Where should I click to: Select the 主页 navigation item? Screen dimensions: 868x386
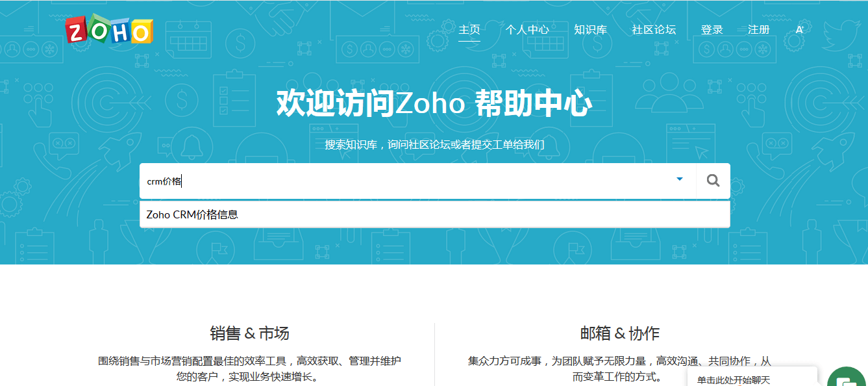[x=469, y=30]
